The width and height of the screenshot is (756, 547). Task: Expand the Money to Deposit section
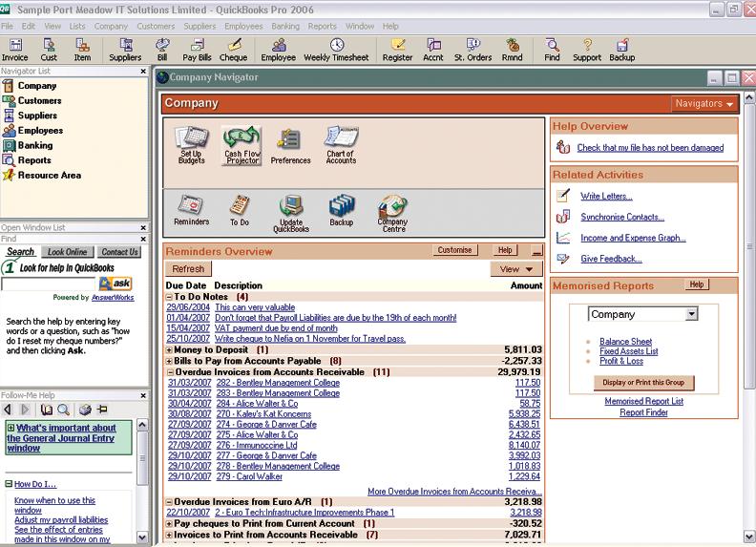coord(169,349)
